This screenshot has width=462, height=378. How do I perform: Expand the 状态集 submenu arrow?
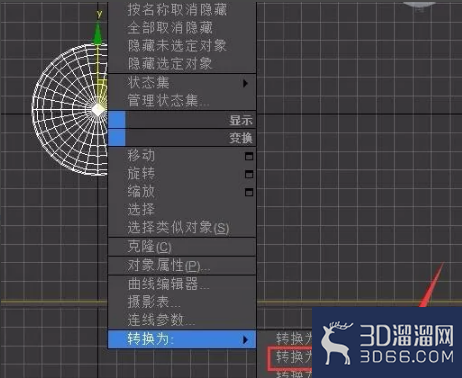tap(246, 83)
